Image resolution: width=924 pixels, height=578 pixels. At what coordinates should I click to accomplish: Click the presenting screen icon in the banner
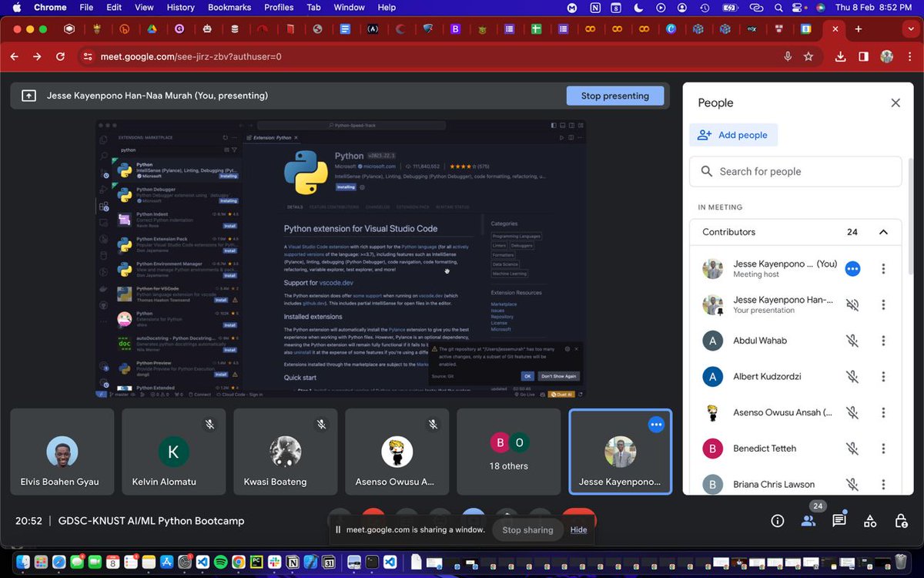pos(28,96)
